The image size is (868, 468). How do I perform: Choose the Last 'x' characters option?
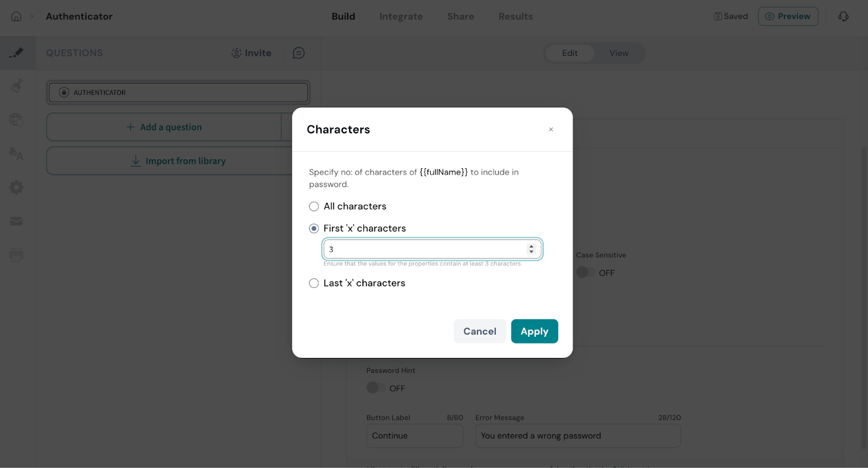(x=314, y=283)
